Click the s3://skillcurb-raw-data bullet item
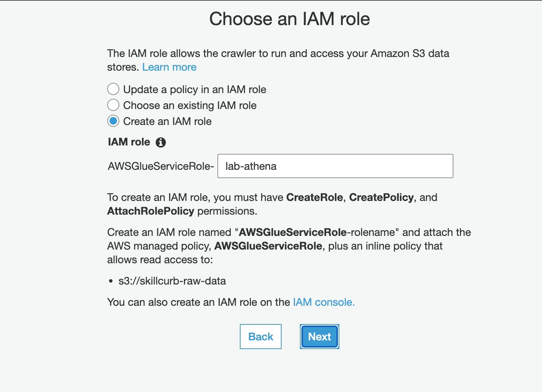Image resolution: width=542 pixels, height=392 pixels. 172,281
